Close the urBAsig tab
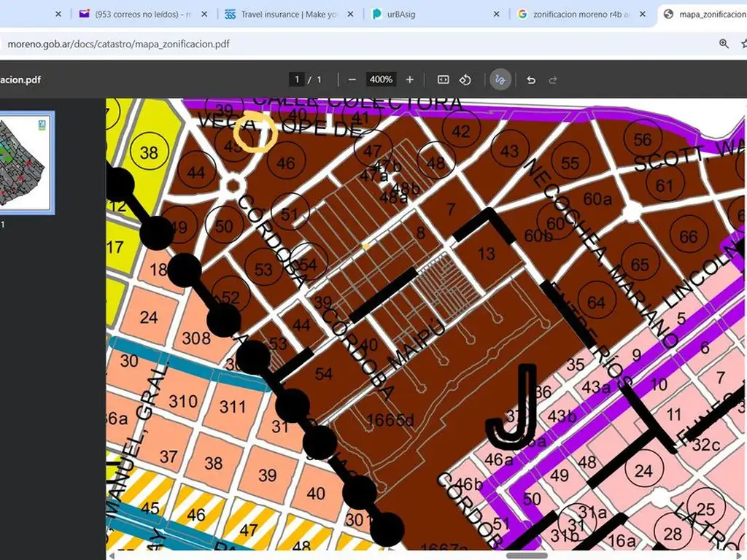The width and height of the screenshot is (747, 560). pos(497,14)
